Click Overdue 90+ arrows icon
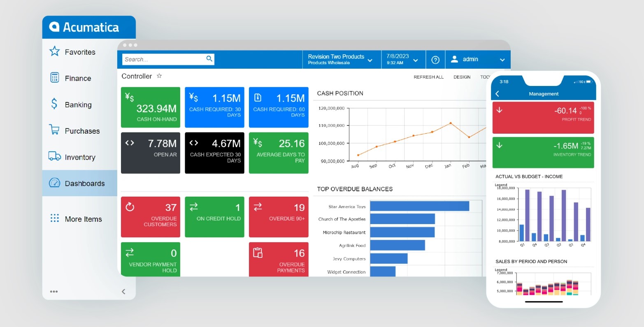This screenshot has width=644, height=327. point(258,207)
